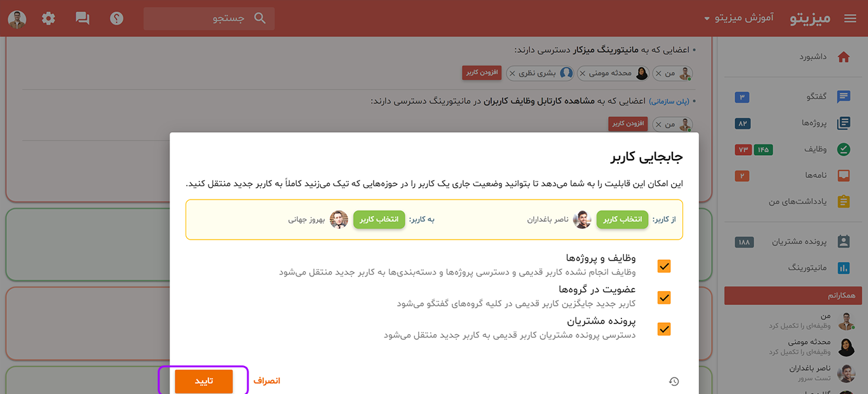Viewport: 868px width, 394px height.
Task: Open the chat messages icon in top bar
Action: pyautogui.click(x=82, y=18)
